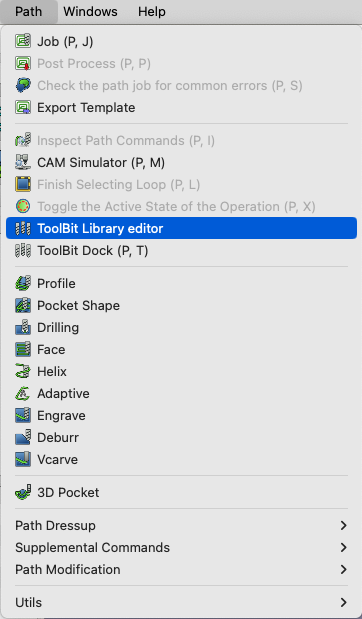362x619 pixels.
Task: Open the Help menu
Action: 152,11
